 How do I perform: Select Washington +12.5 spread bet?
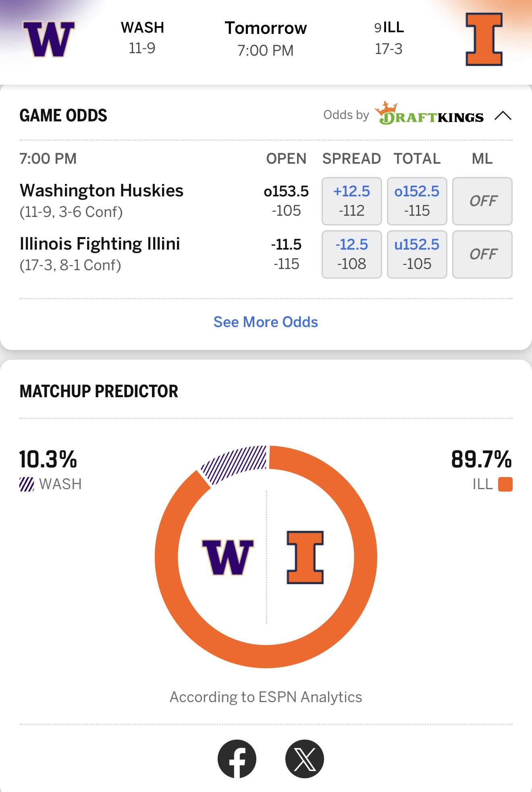(x=351, y=201)
